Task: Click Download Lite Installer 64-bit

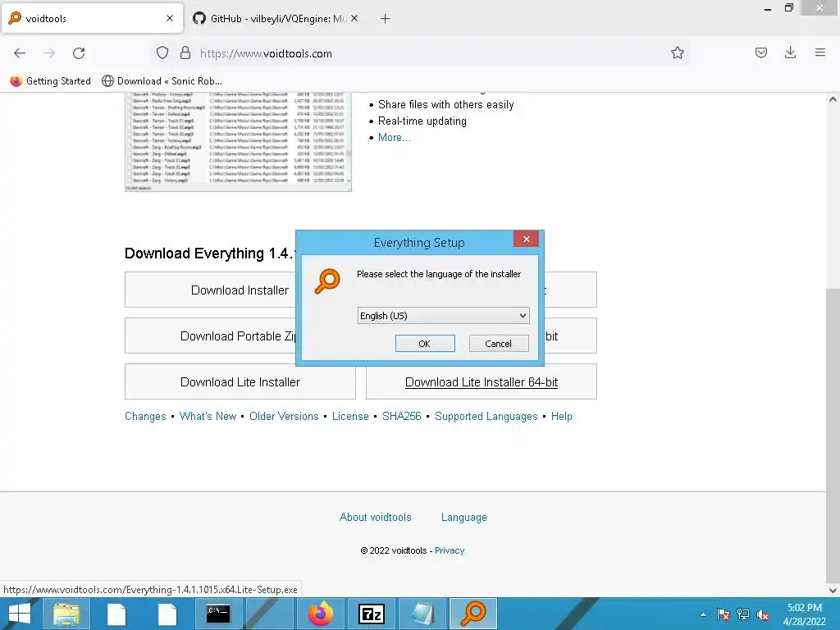Action: 481,382
